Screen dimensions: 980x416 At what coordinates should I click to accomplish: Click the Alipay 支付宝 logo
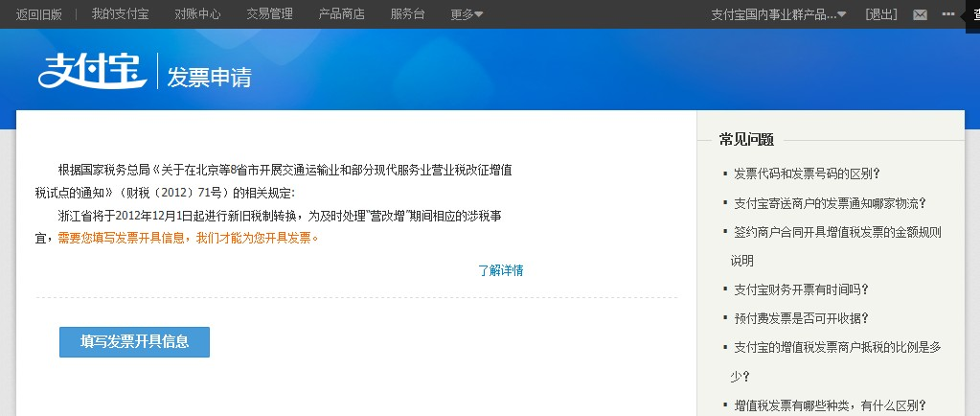click(93, 71)
